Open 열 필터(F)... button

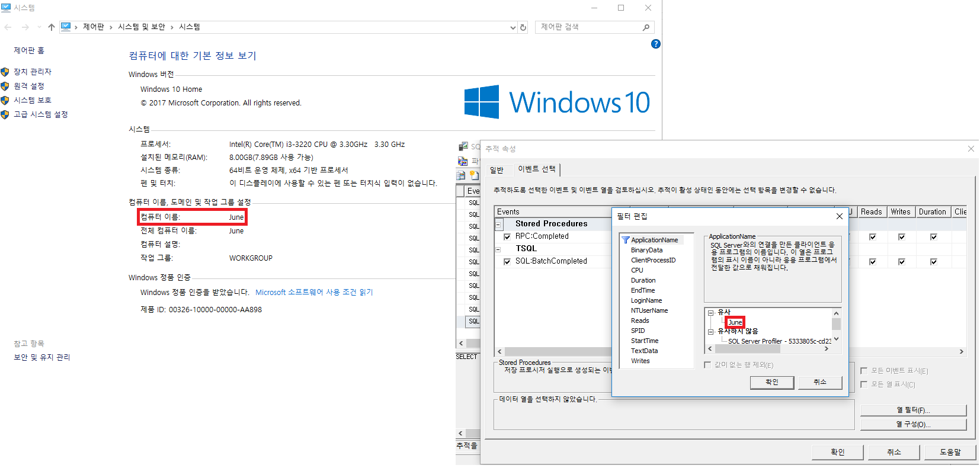click(913, 410)
